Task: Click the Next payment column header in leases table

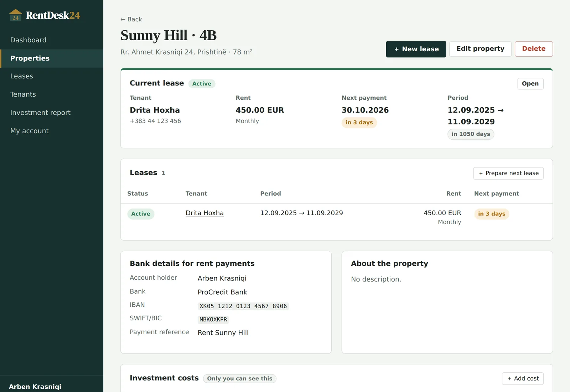Action: coord(496,194)
